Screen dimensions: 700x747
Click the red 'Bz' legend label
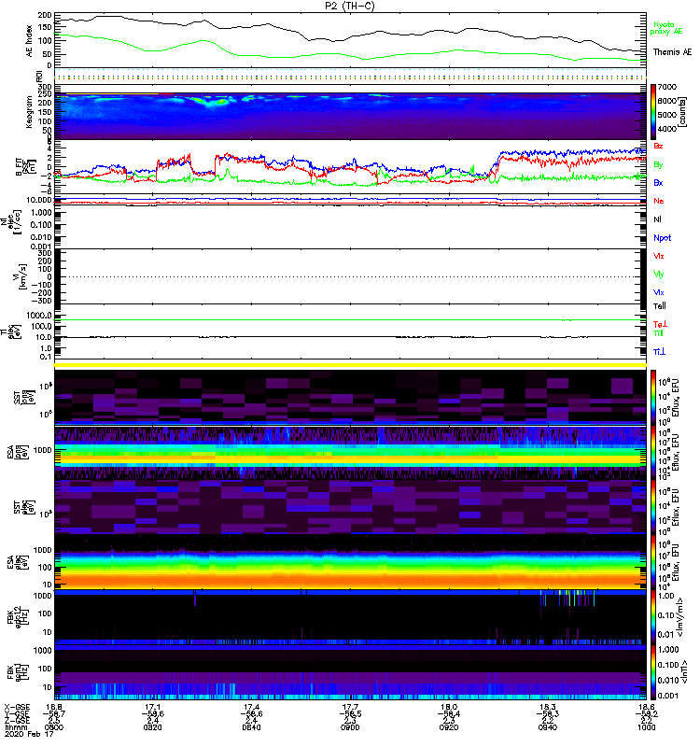(x=658, y=146)
